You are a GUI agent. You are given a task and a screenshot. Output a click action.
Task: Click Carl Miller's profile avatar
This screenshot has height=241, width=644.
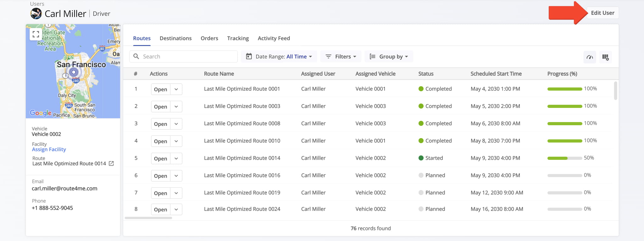click(x=36, y=14)
